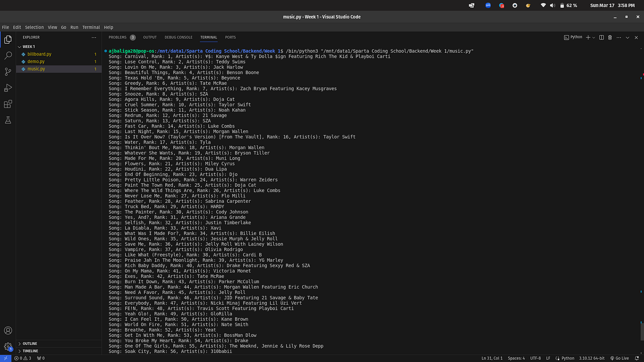Open the Terminal menu

[91, 27]
